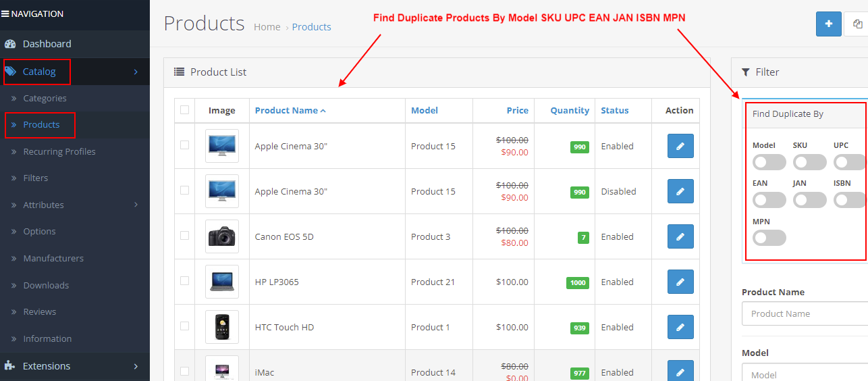Click the Product Name filter input field
The width and height of the screenshot is (868, 381).
[x=803, y=313]
